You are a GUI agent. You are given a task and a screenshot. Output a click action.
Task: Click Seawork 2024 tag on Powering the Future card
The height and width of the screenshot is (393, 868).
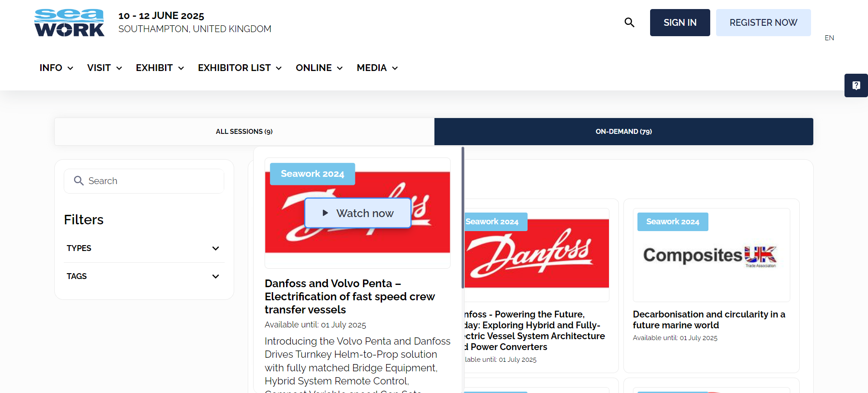pos(495,222)
